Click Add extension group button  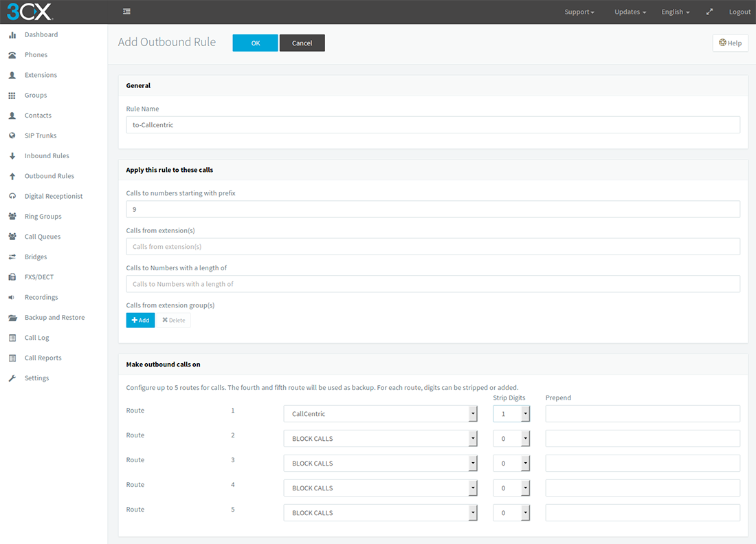coord(140,320)
